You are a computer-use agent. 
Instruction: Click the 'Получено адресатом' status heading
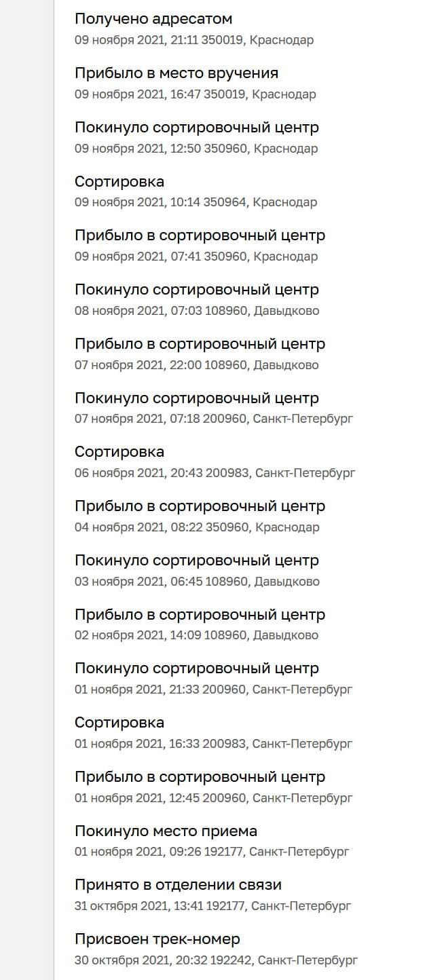click(153, 19)
